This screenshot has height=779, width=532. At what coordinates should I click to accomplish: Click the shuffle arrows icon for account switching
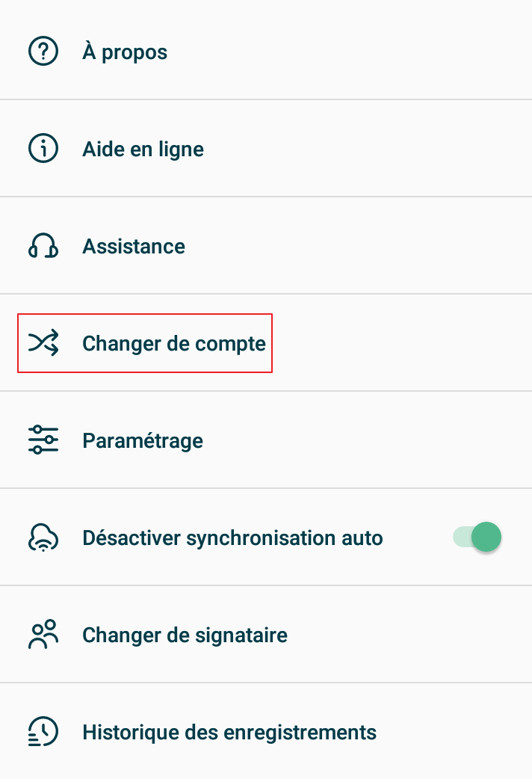click(x=43, y=343)
